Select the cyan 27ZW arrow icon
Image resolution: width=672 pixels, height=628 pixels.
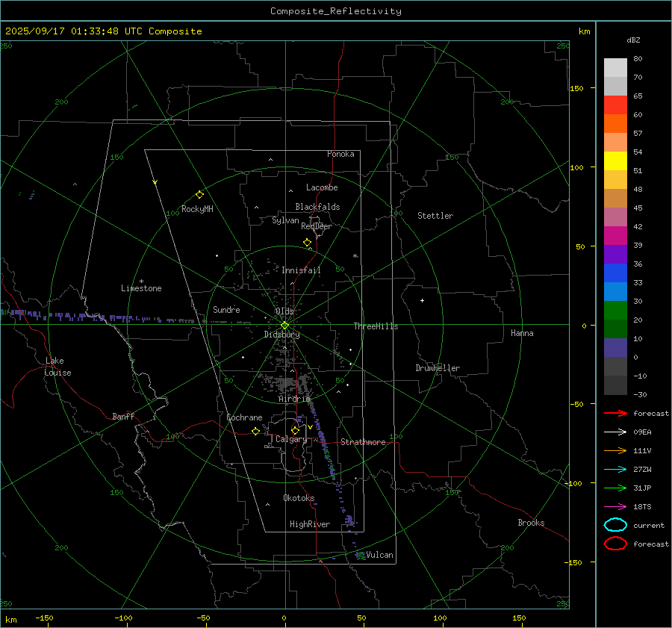(x=615, y=469)
